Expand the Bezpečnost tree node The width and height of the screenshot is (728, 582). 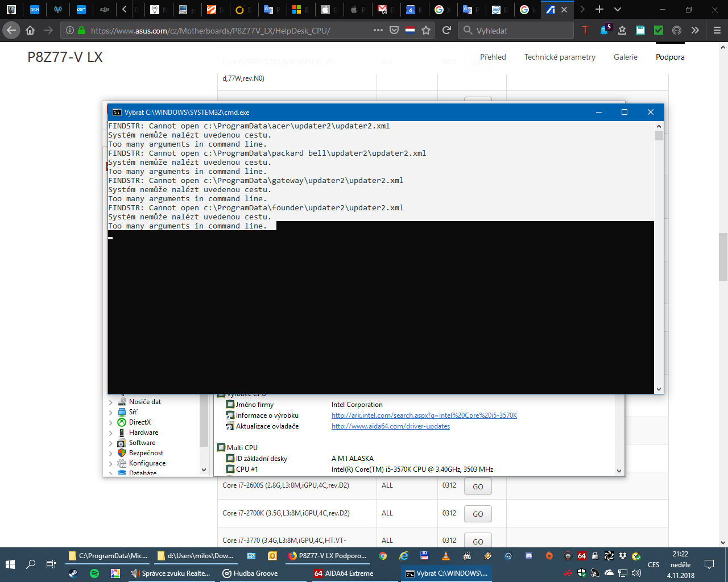(111, 453)
